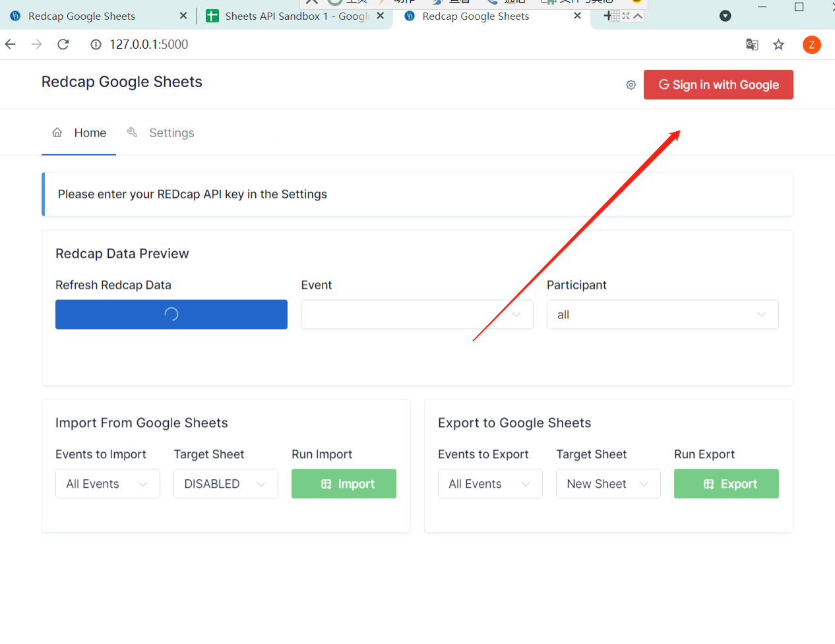The width and height of the screenshot is (835, 644).
Task: Click the address bar URL 127.0.0.1:5000
Action: pos(148,44)
